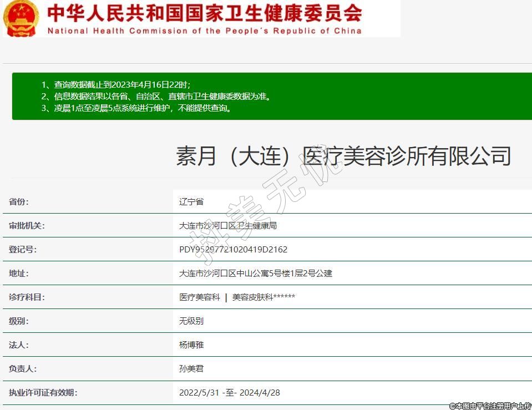Select the first notice about data cutoff date
Viewport: 532px width, 410px height.
(x=116, y=85)
